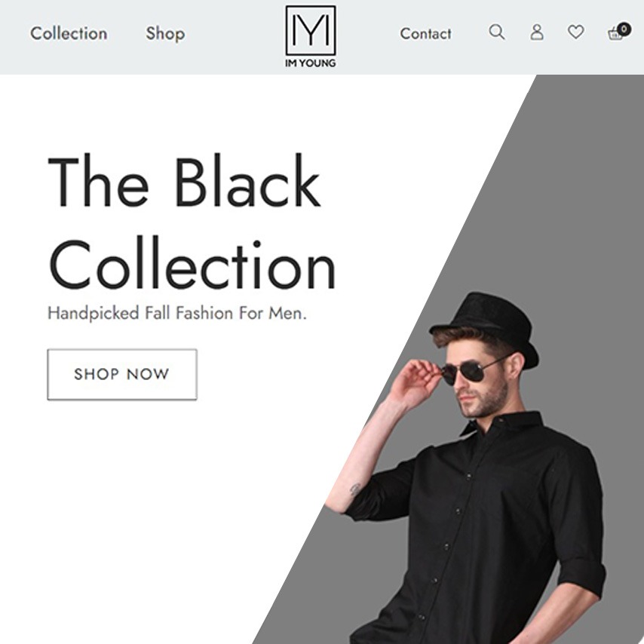Open the shopping basket icon
The width and height of the screenshot is (644, 644).
[x=615, y=34]
